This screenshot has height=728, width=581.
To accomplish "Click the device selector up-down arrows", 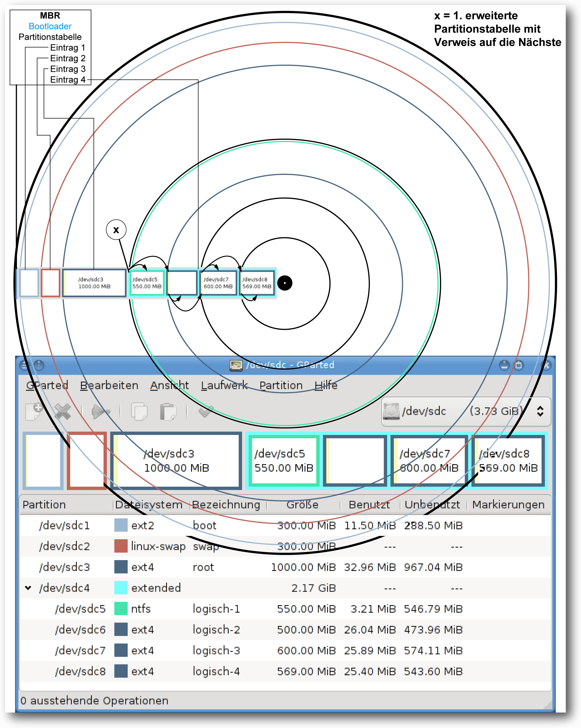I will coord(540,411).
